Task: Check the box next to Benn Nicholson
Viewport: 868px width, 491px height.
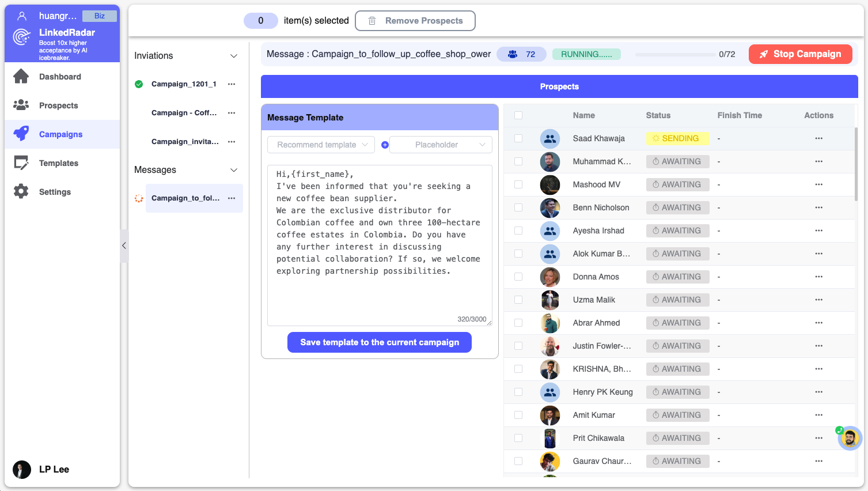Action: point(518,207)
